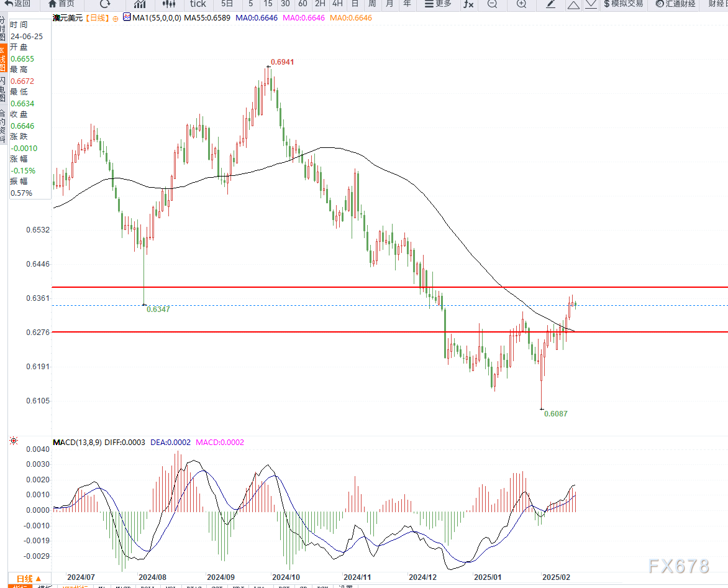Click the refresh chart icon
The height and width of the screenshot is (588, 728).
(105, 5)
